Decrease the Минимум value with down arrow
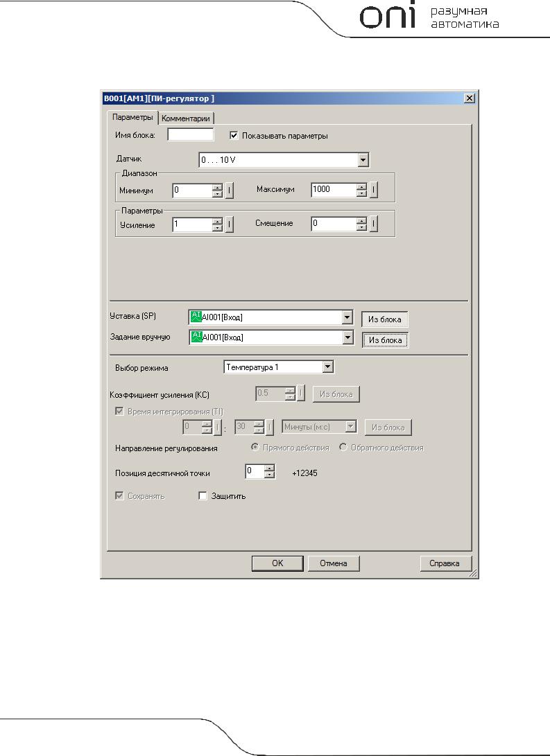This screenshot has height=756, width=550. (218, 194)
